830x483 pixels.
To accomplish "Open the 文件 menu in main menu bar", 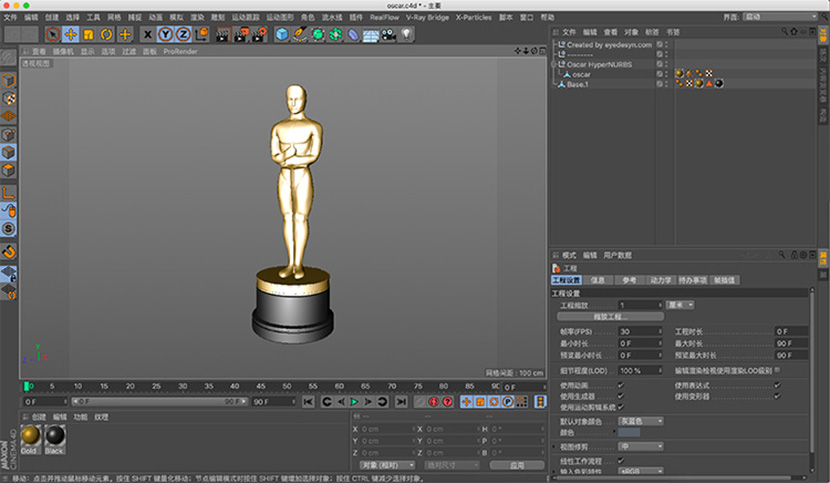I will (x=10, y=17).
